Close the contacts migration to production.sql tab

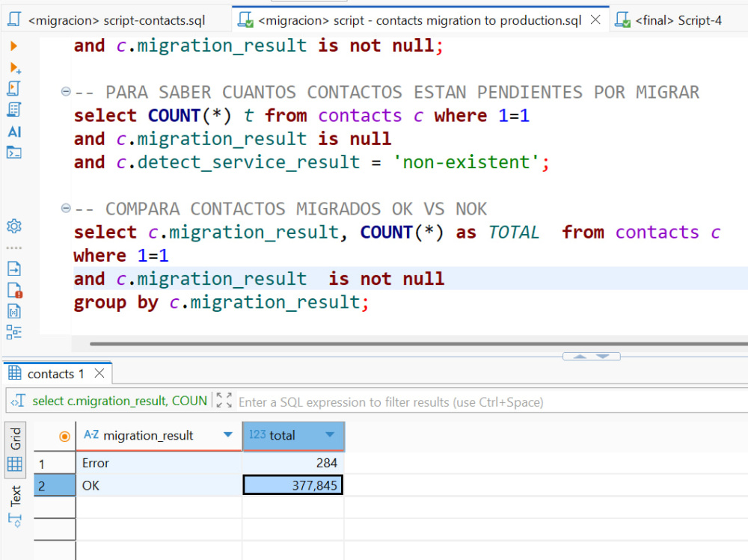tap(595, 20)
